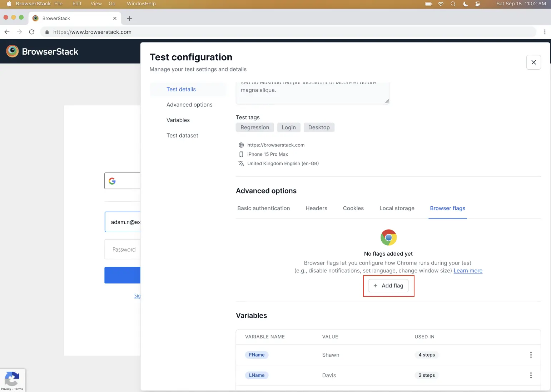Screen dimensions: 551x392
Task: Open Chrome's three-dot browser menu
Action: (545, 32)
